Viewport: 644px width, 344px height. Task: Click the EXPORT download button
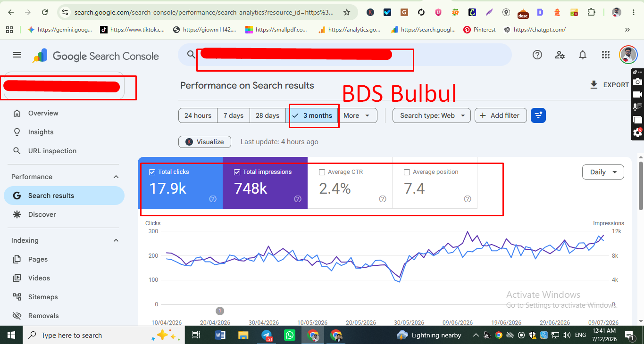click(x=609, y=85)
